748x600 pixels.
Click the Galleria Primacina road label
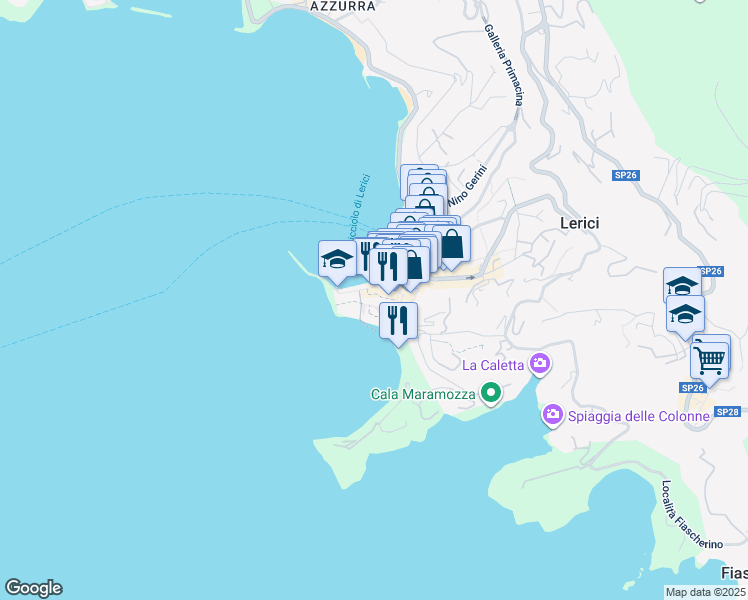click(505, 66)
